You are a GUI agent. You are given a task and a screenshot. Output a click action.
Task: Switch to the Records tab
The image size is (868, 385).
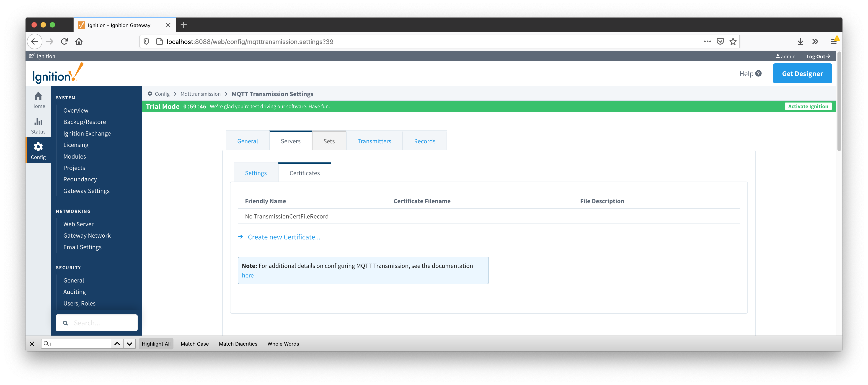(x=425, y=141)
